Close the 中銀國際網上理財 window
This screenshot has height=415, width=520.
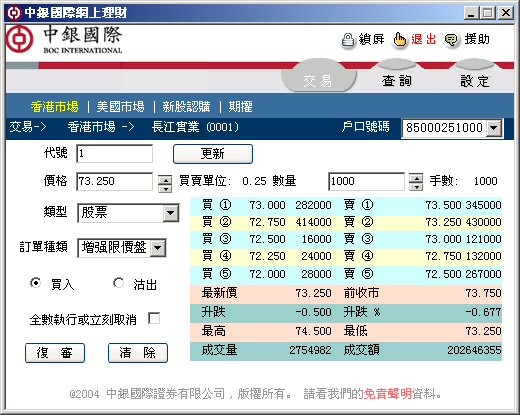pyautogui.click(x=506, y=13)
